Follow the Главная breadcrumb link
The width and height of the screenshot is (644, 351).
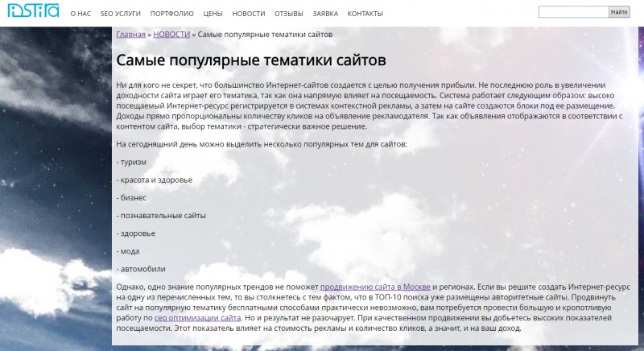[130, 35]
